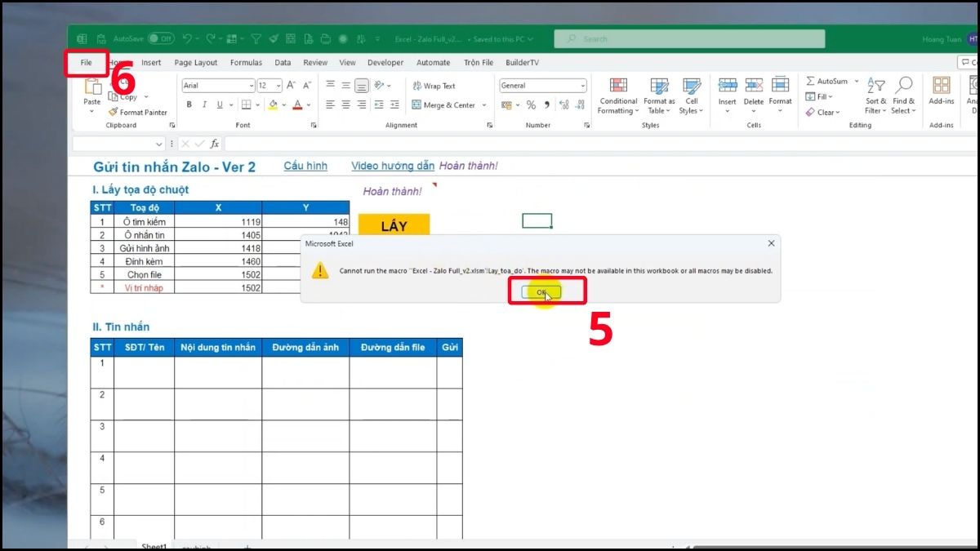Open Sort & Filter menu
The image size is (980, 551).
[875, 96]
